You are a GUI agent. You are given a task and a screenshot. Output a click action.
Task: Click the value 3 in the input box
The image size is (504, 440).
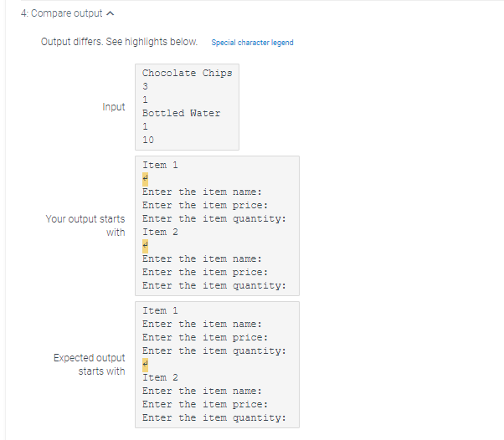[146, 86]
